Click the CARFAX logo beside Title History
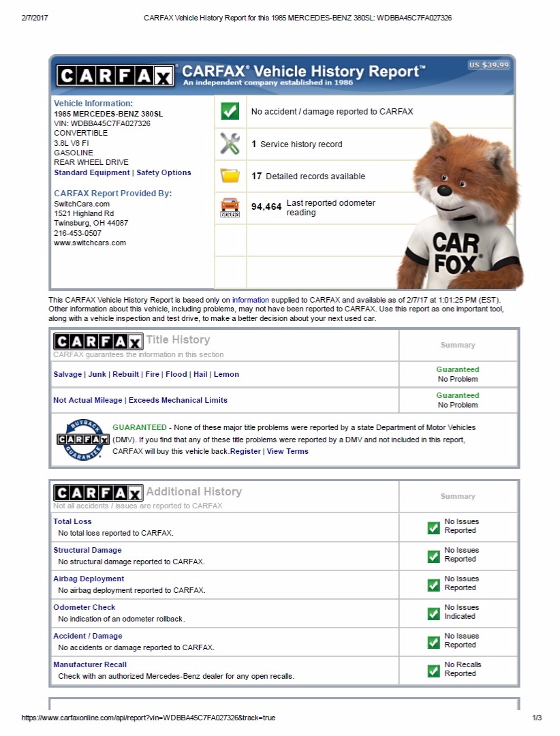The height and width of the screenshot is (736, 560). click(98, 341)
